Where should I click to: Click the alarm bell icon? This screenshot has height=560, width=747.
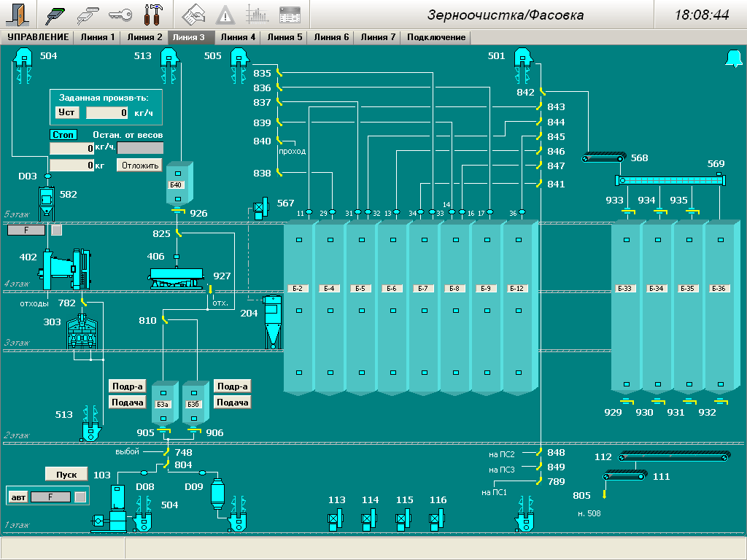click(x=732, y=59)
